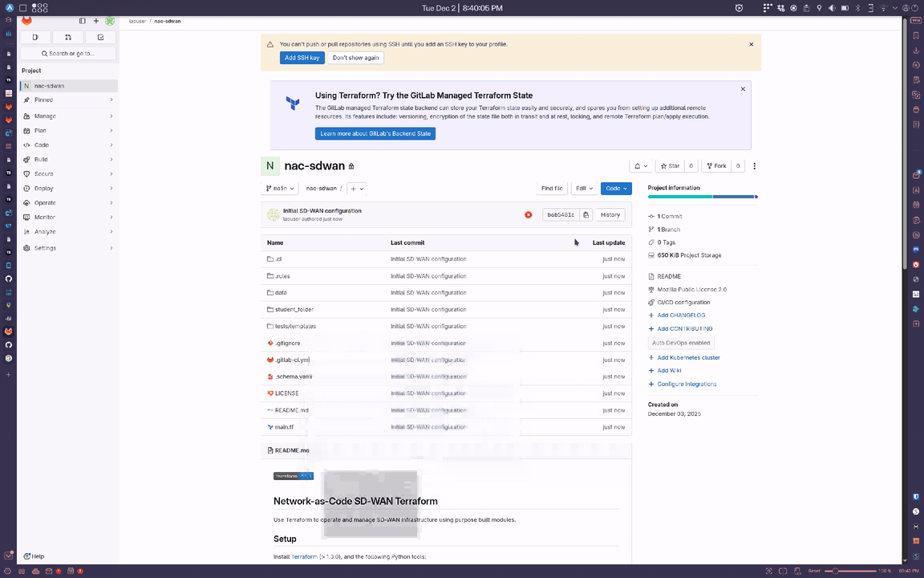Click the Add CHANGELOG link

tap(681, 315)
